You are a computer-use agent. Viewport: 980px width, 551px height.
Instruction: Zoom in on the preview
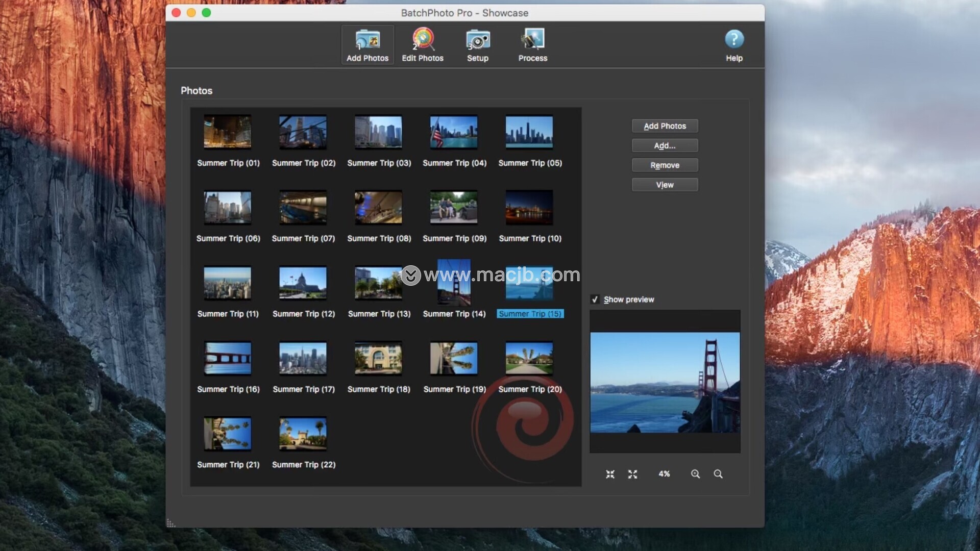(695, 474)
